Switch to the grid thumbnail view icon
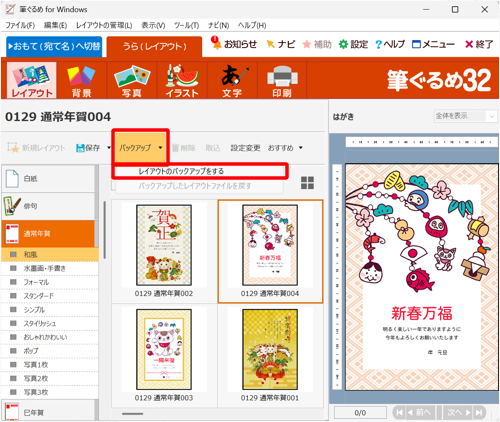 click(x=307, y=183)
